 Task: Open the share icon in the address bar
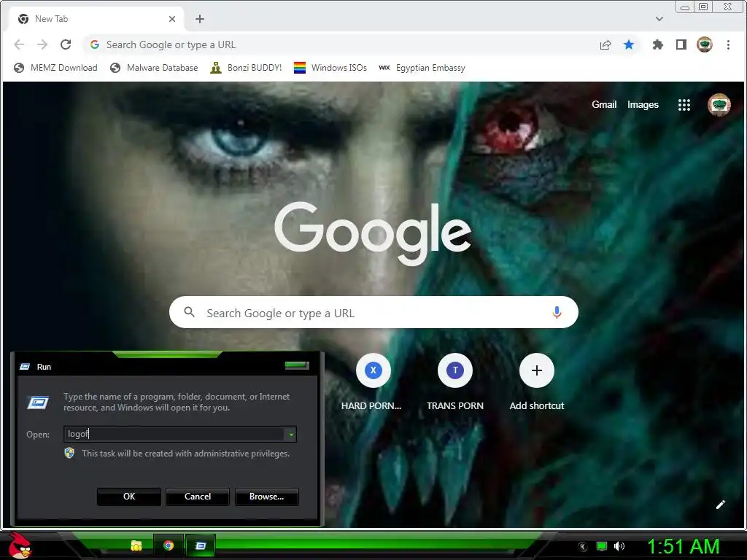605,44
